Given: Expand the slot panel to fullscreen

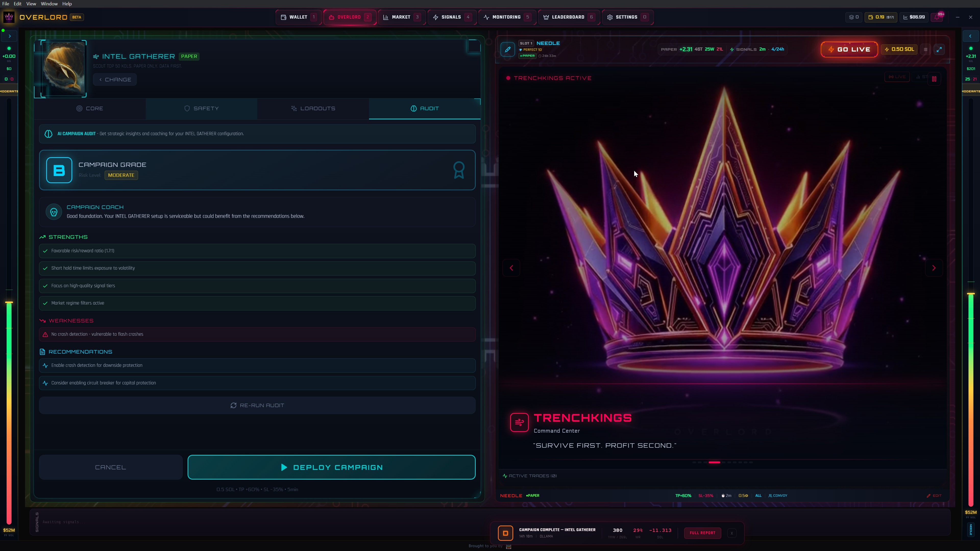Looking at the screenshot, I should [939, 49].
